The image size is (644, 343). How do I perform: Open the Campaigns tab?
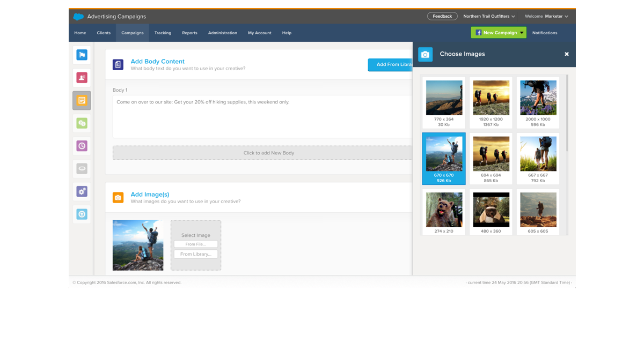(133, 33)
